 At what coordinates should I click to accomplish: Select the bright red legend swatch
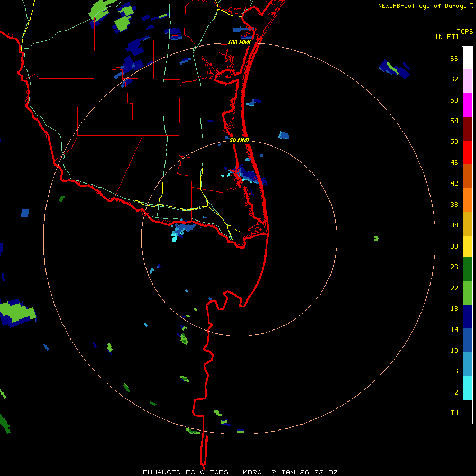pyautogui.click(x=467, y=152)
